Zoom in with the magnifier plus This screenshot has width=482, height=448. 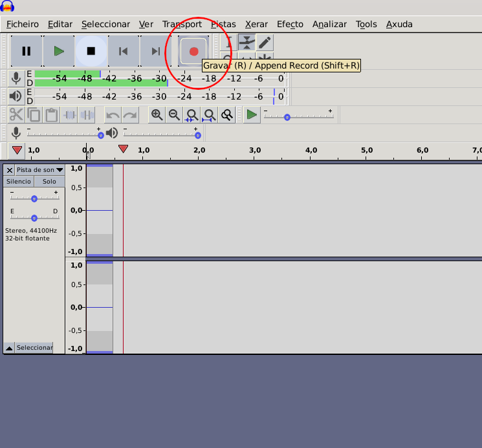157,115
